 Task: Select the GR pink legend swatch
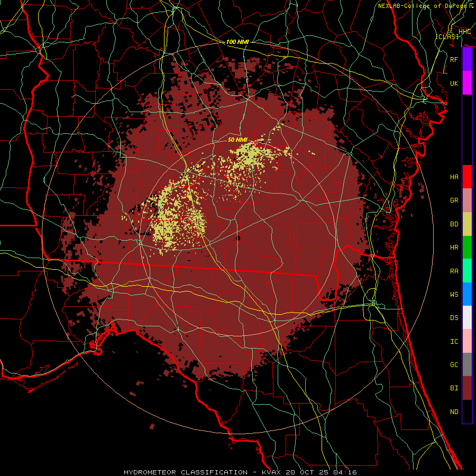coord(467,200)
